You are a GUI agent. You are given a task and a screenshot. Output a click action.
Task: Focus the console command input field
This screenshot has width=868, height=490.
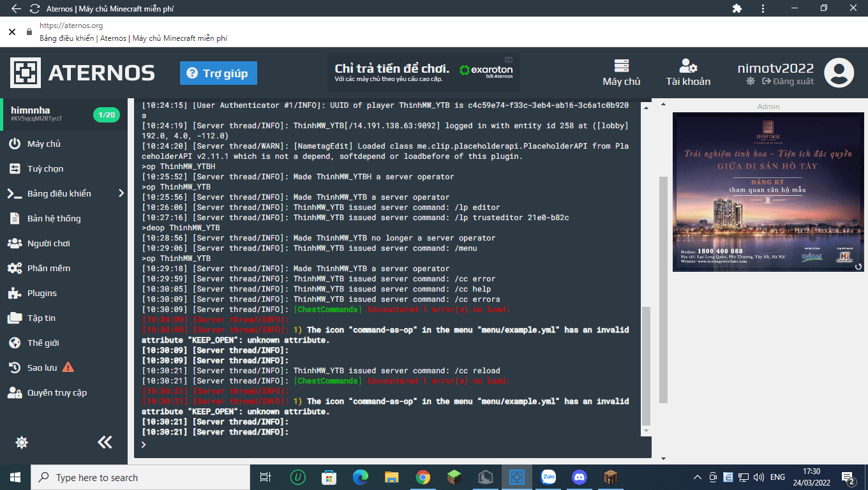coord(393,445)
